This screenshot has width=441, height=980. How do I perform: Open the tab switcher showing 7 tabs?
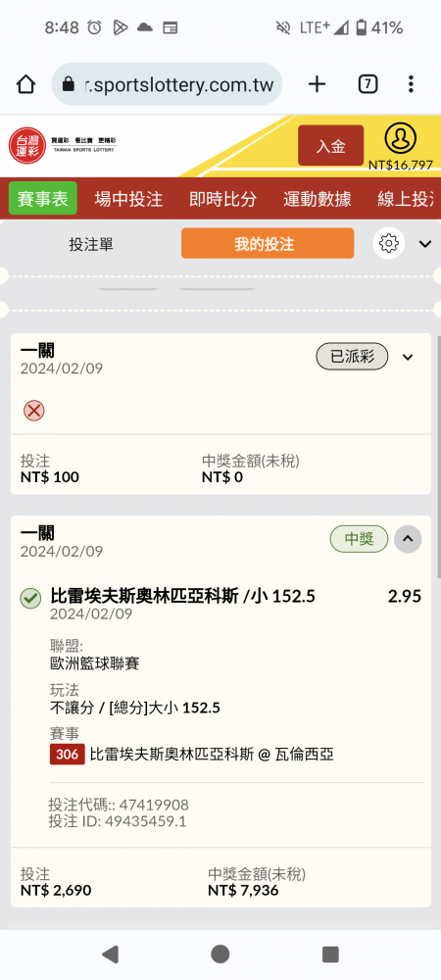[x=367, y=83]
